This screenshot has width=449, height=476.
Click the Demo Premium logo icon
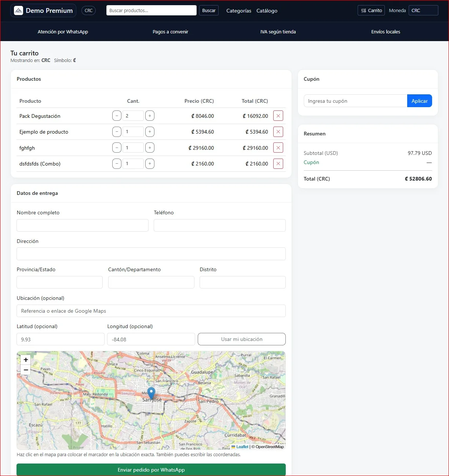tap(18, 11)
